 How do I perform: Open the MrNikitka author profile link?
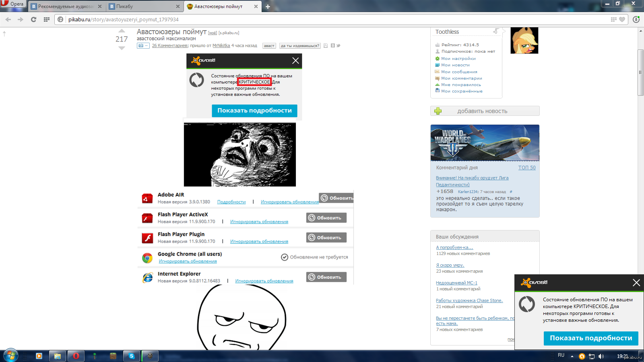221,46
